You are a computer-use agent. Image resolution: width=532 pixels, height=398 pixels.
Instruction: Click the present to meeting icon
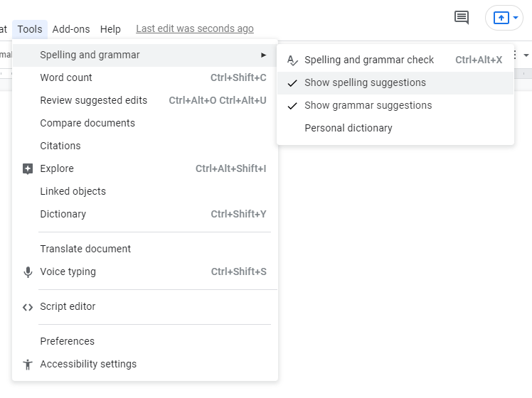point(501,18)
